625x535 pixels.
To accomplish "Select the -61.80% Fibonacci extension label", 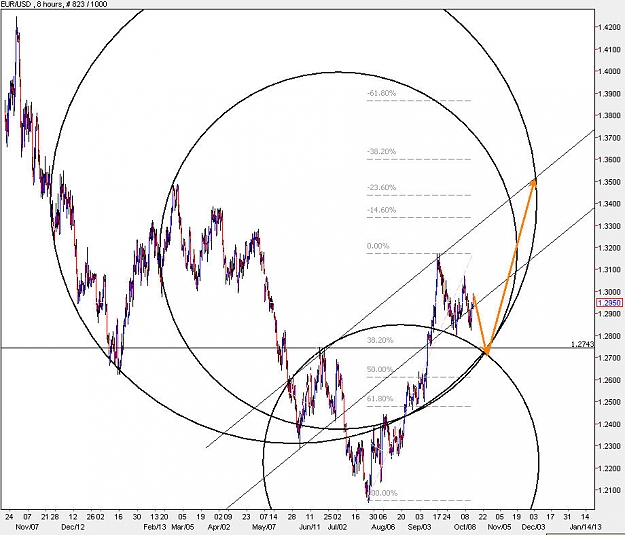I will [x=381, y=93].
